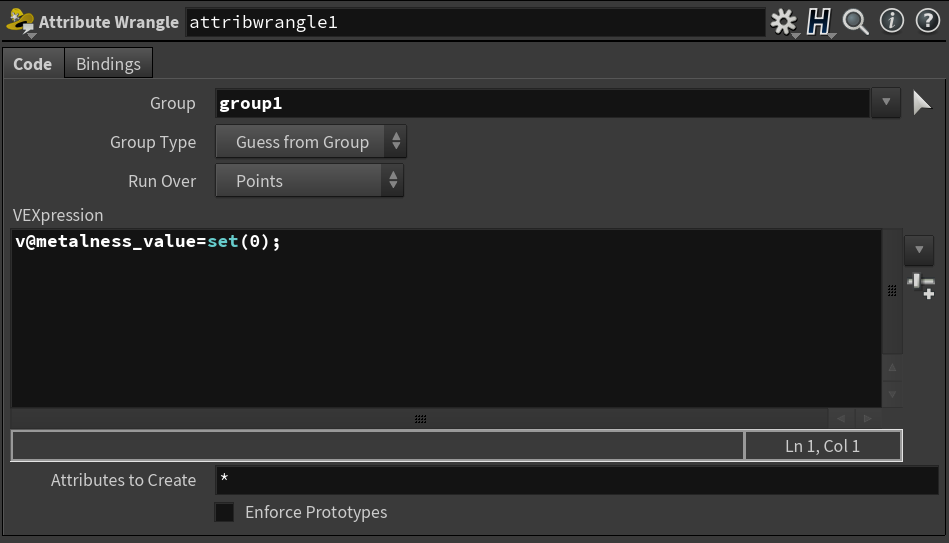The image size is (949, 543).
Task: Select the Code tab
Action: point(33,64)
